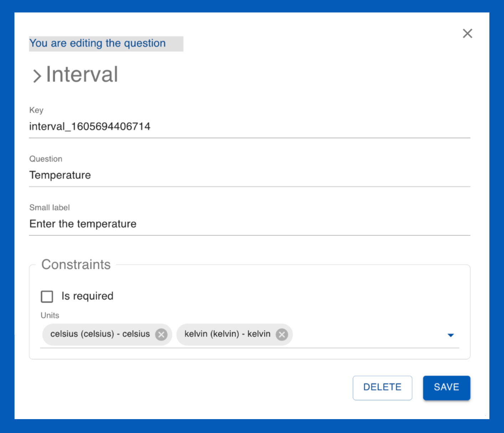Click 'You are editing the question' text
This screenshot has height=433, width=504.
[97, 43]
